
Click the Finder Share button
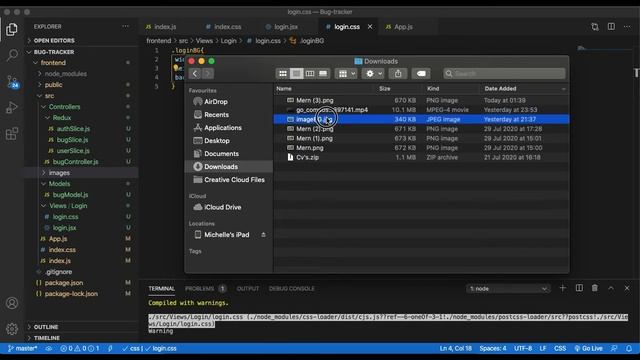click(x=398, y=73)
